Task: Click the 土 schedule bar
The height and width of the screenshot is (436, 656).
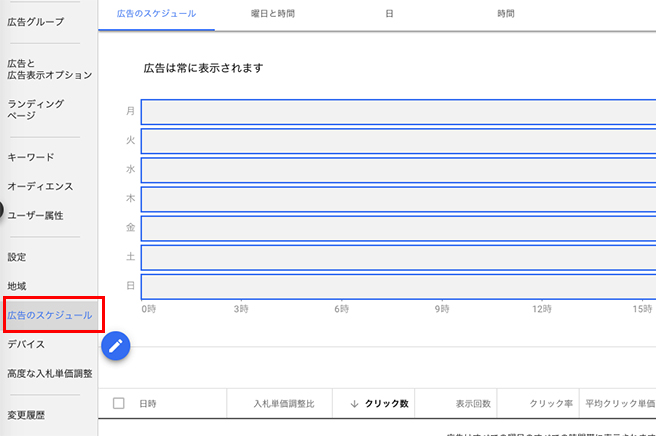Action: click(x=398, y=257)
